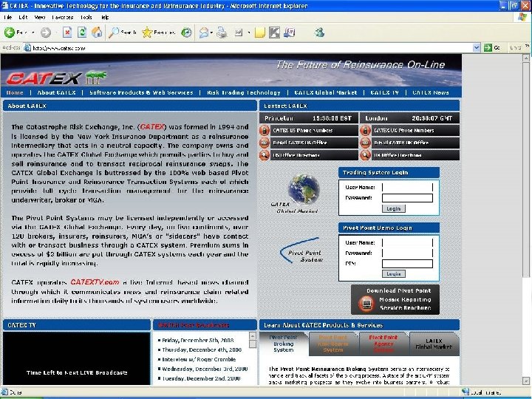Open CATEX TV nav link
The width and height of the screenshot is (532, 399).
[x=384, y=92]
